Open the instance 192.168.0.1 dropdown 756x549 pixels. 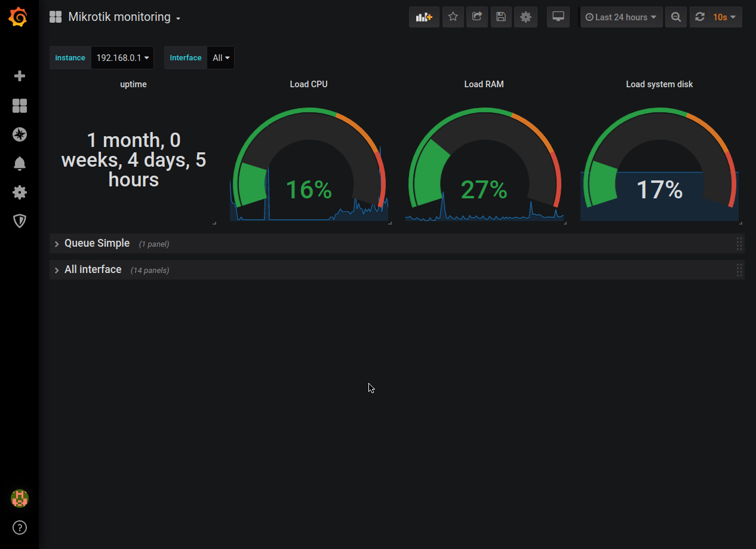122,58
